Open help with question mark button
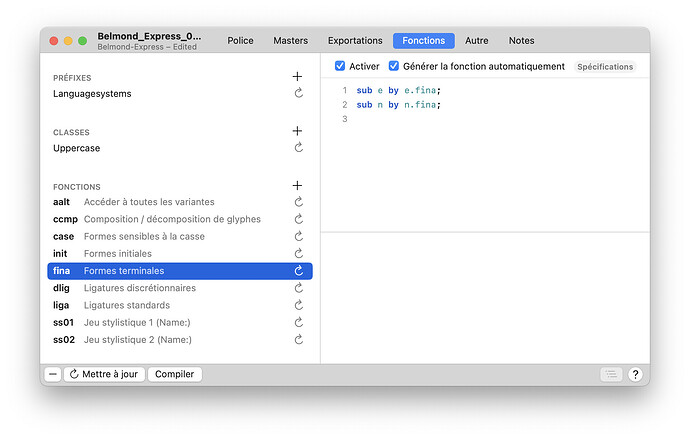This screenshot has height=438, width=690. (x=635, y=375)
